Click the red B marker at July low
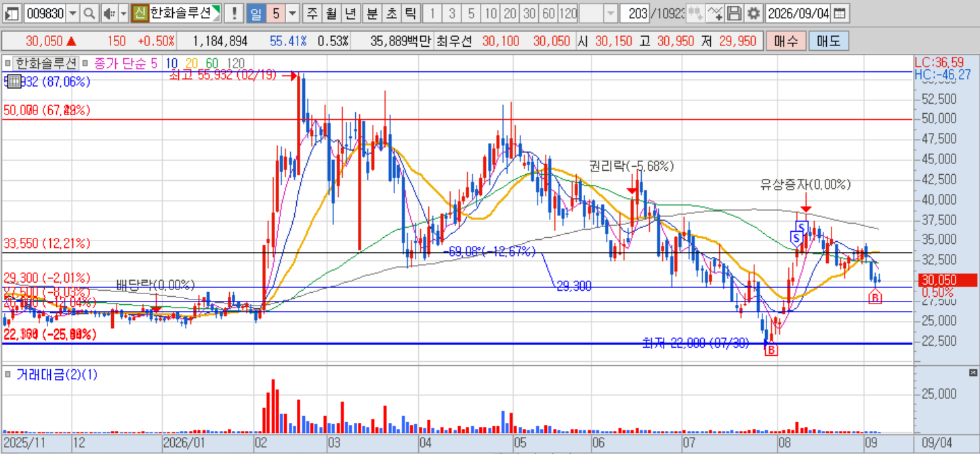 coord(772,350)
